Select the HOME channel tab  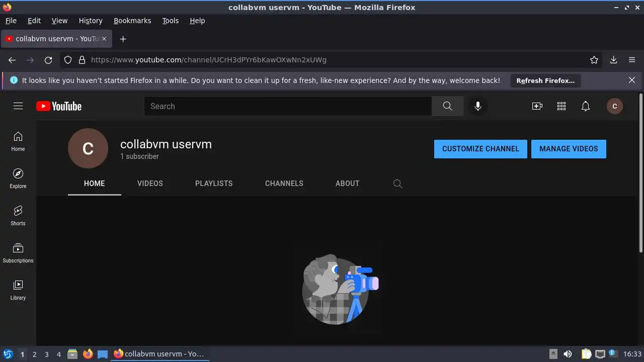[x=95, y=184]
